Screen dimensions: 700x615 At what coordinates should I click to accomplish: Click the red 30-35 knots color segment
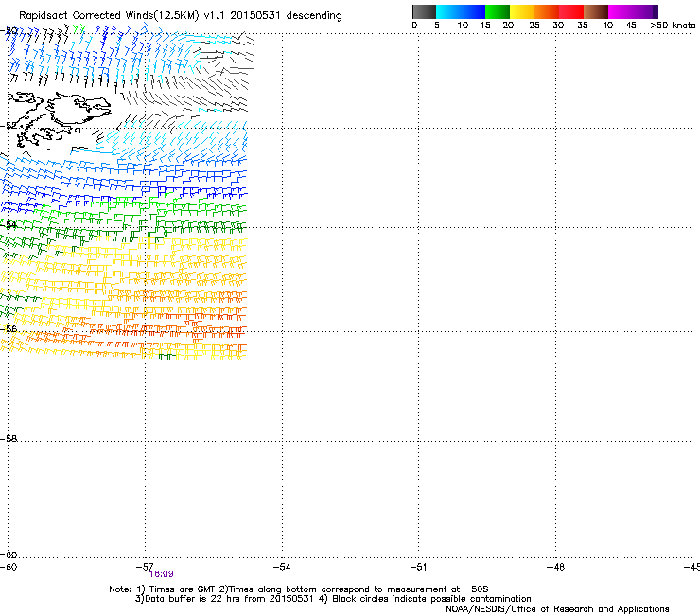click(x=571, y=11)
